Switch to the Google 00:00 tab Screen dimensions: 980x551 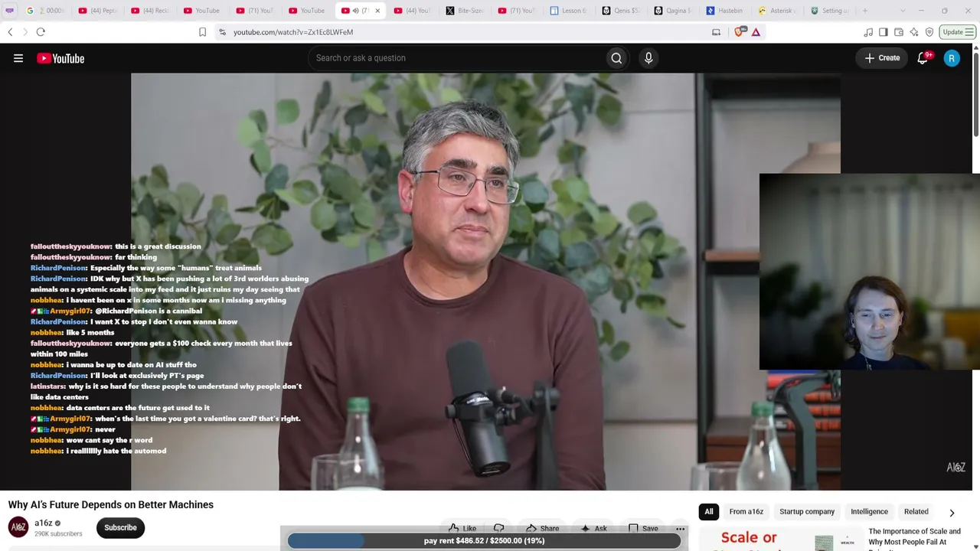(47, 11)
